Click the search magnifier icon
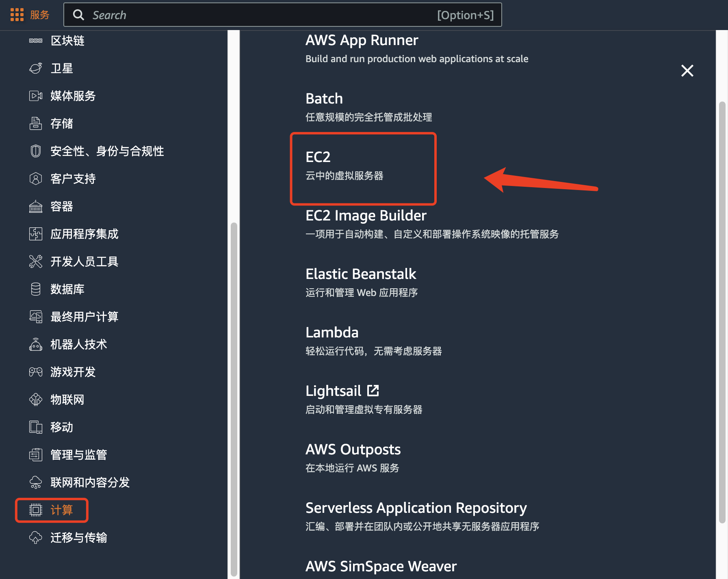This screenshot has width=728, height=579. click(x=78, y=15)
